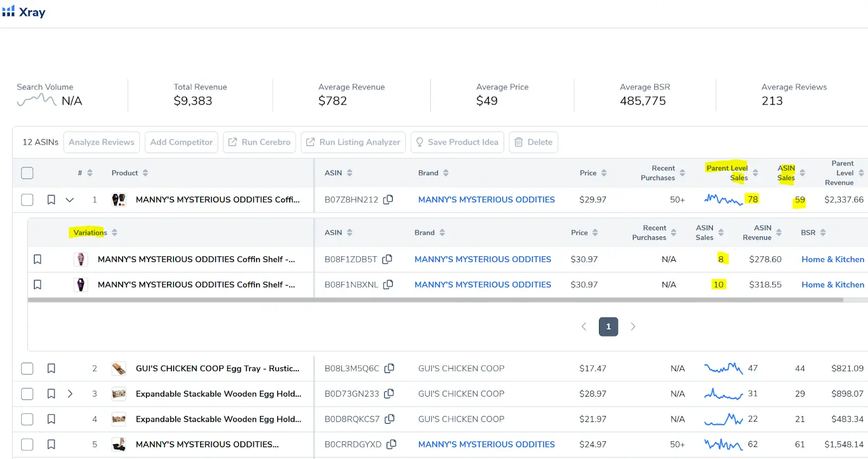Open sales trend graph for Egg Tray row
The width and height of the screenshot is (868, 459).
click(723, 369)
